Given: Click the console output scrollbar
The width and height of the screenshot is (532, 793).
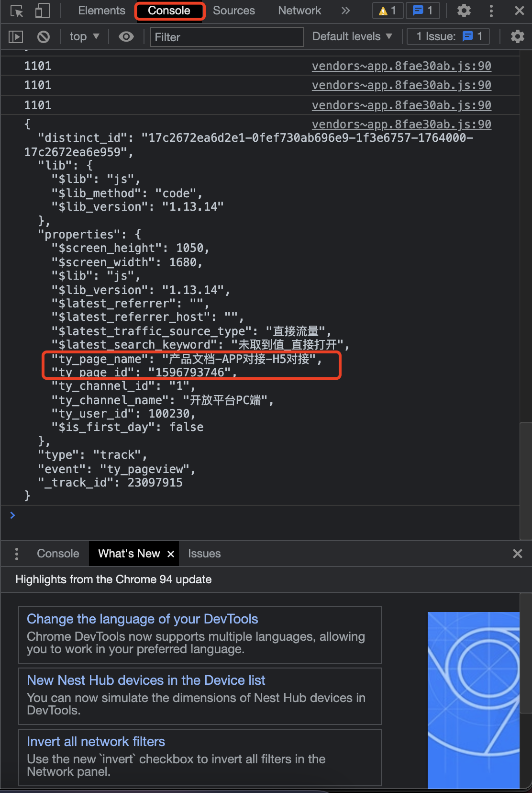Looking at the screenshot, I should pos(525,480).
